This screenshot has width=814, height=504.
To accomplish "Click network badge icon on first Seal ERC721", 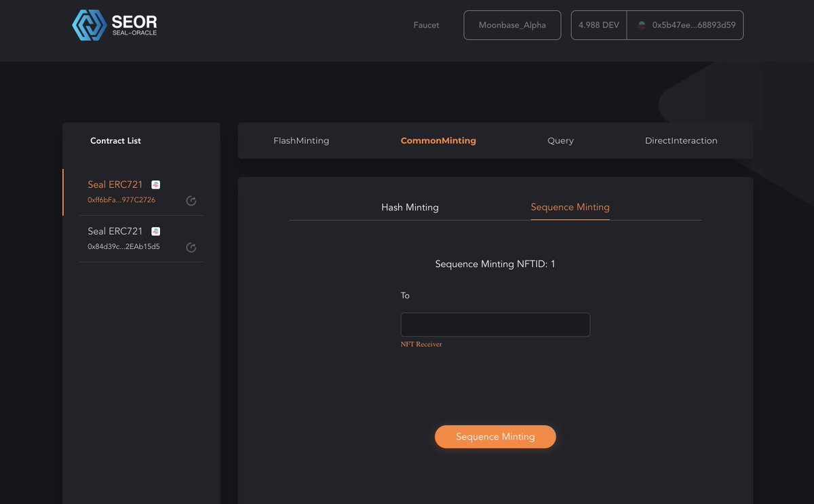I will pos(155,185).
